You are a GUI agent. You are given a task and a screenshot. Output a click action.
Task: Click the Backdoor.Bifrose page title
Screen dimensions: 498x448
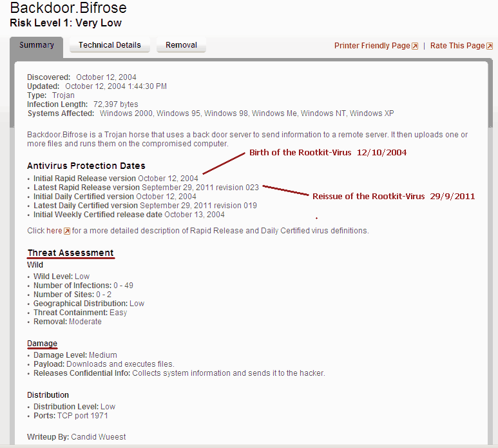click(68, 8)
